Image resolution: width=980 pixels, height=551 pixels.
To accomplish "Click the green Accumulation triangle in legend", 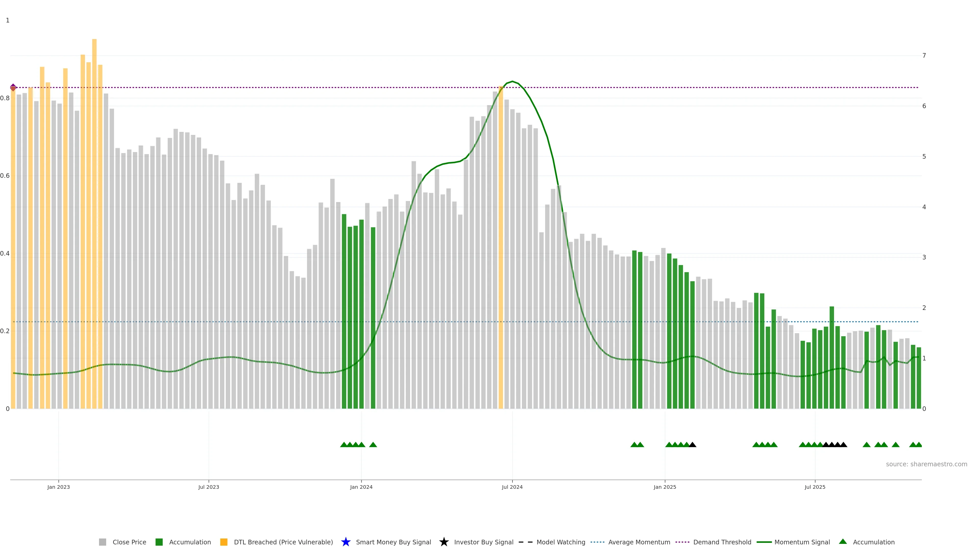I will click(x=843, y=542).
